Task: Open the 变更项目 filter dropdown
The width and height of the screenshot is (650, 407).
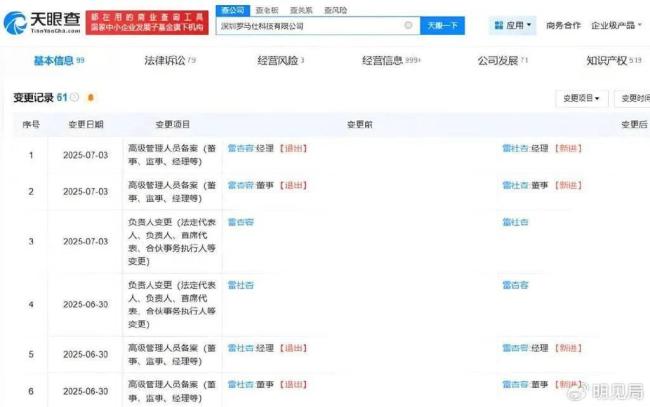Action: click(582, 98)
